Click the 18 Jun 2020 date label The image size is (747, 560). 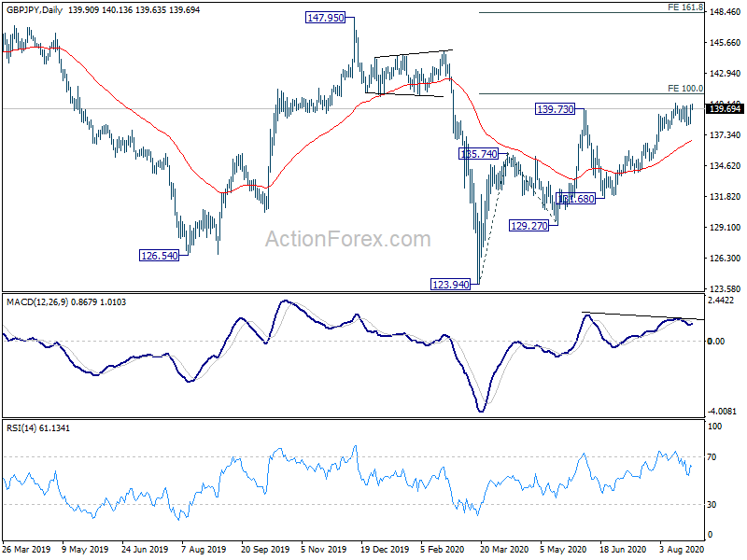[623, 549]
